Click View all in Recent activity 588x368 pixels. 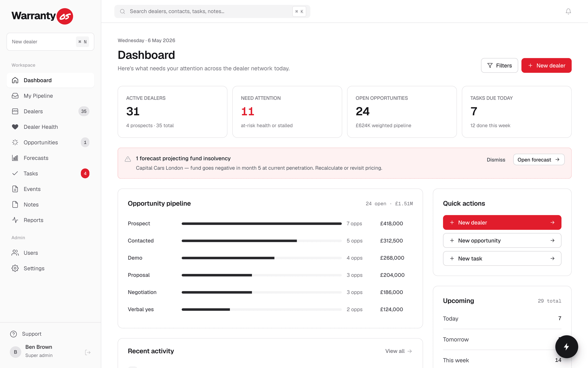click(x=398, y=351)
